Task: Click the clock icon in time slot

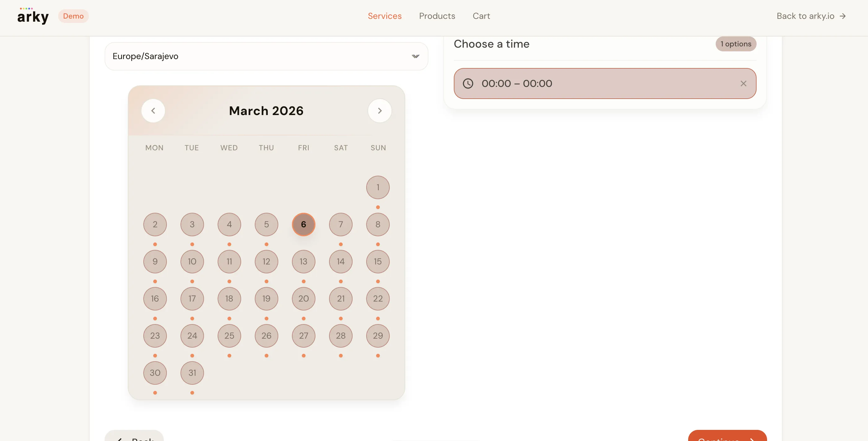Action: click(468, 83)
